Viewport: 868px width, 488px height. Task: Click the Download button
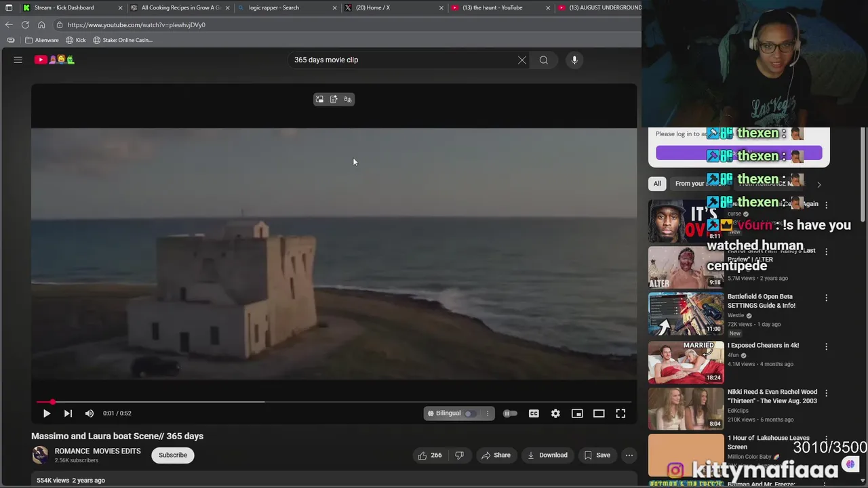coord(547,455)
